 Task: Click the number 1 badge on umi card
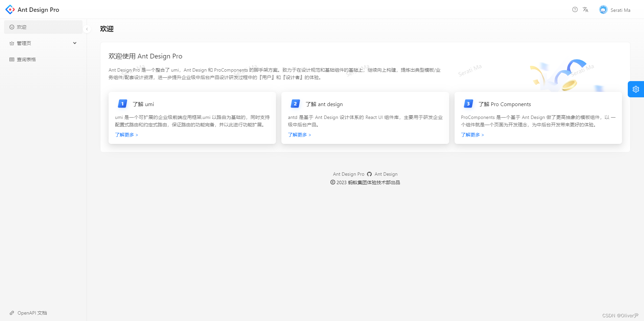coord(122,104)
